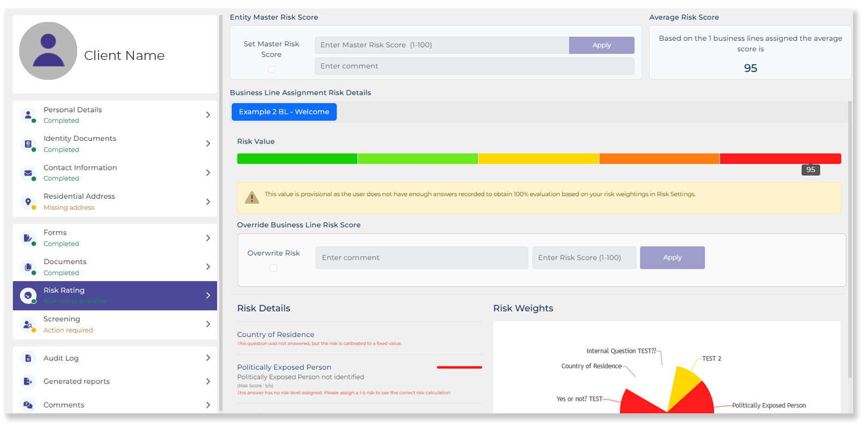This screenshot has width=868, height=431.
Task: Expand Forms section with its chevron
Action: point(208,238)
